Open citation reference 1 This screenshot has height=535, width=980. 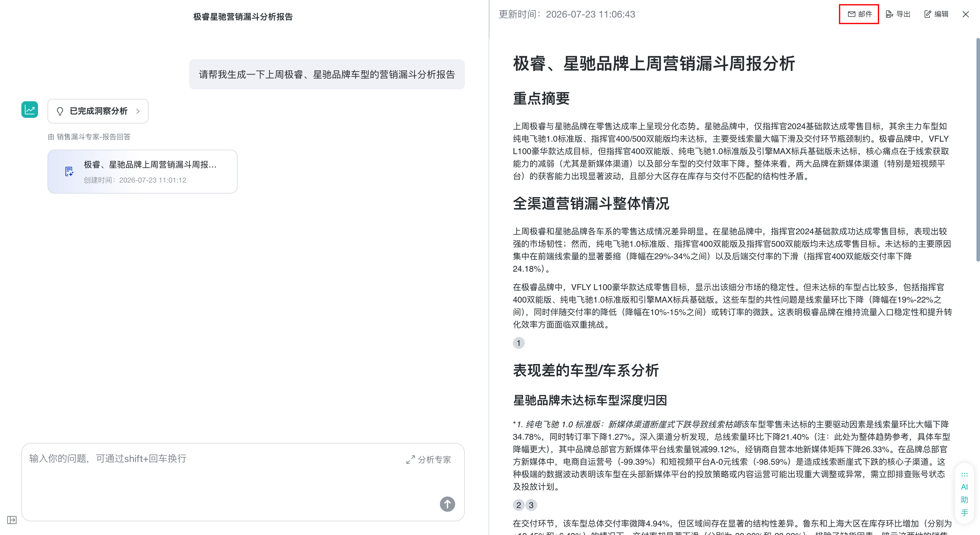pos(519,343)
